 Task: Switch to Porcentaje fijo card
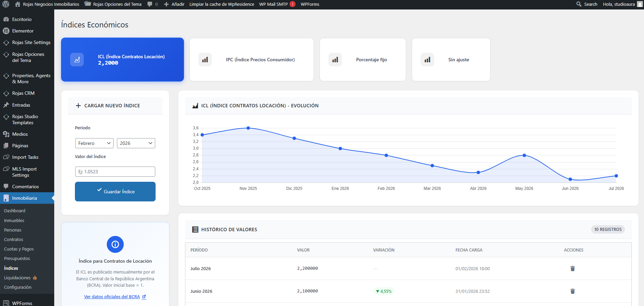coord(363,60)
